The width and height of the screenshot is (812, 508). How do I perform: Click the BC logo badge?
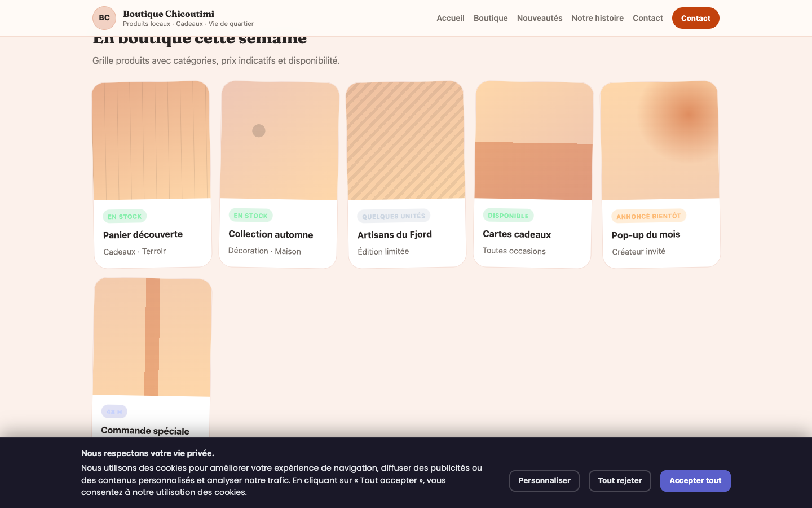click(x=104, y=18)
